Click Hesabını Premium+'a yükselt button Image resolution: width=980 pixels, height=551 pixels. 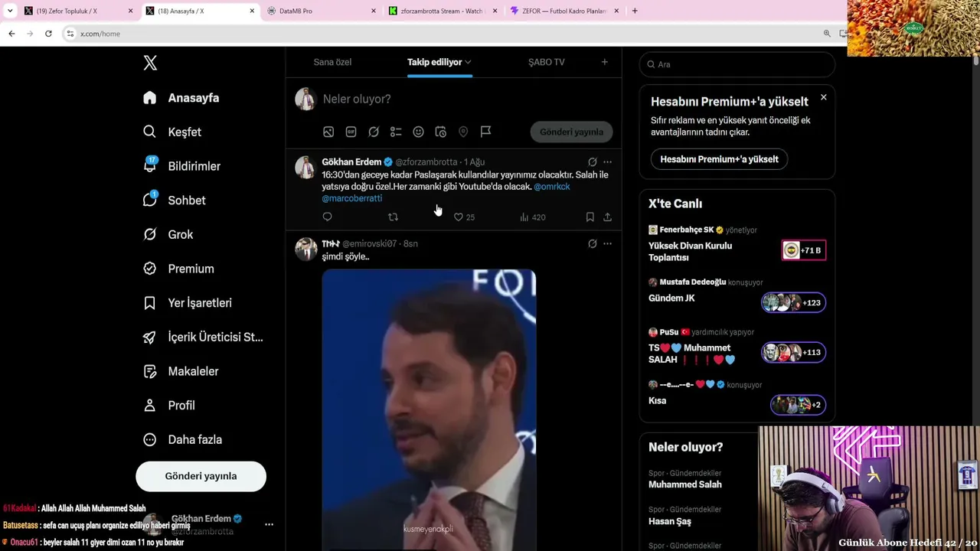point(719,159)
